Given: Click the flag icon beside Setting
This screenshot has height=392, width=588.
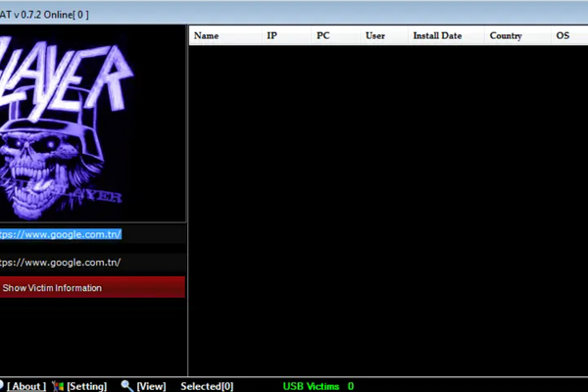Looking at the screenshot, I should tap(58, 386).
